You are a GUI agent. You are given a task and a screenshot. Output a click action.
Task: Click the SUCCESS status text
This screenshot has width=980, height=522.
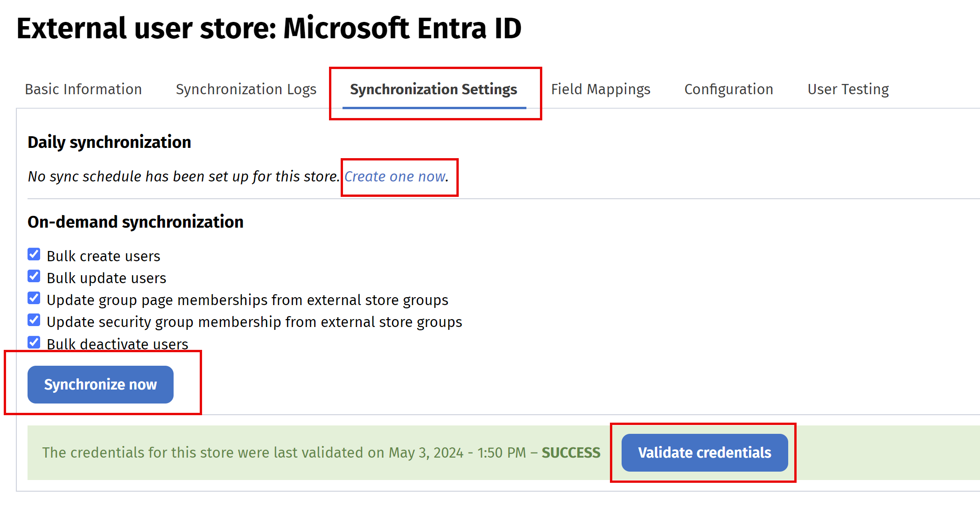(571, 452)
